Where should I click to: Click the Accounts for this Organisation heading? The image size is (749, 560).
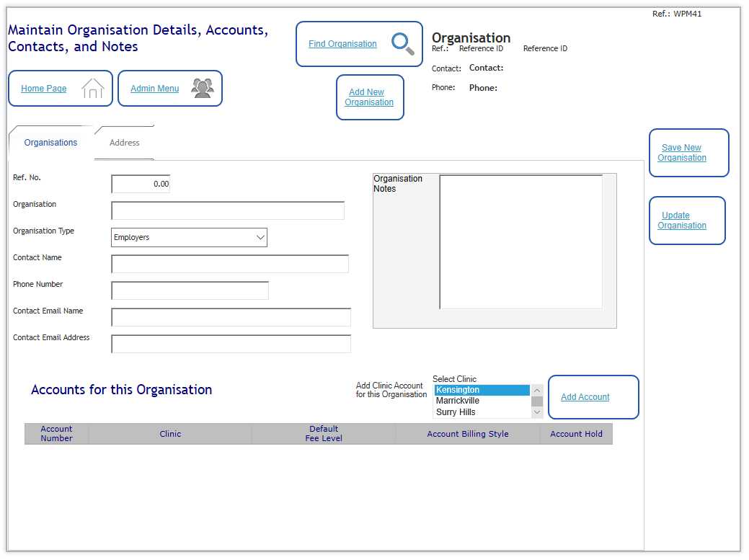(121, 390)
